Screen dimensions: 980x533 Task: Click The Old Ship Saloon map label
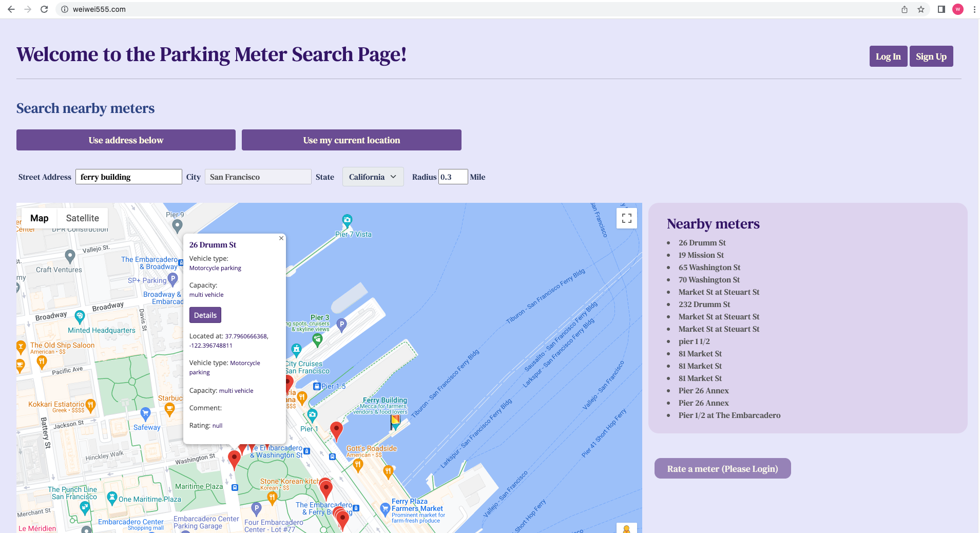(x=62, y=345)
